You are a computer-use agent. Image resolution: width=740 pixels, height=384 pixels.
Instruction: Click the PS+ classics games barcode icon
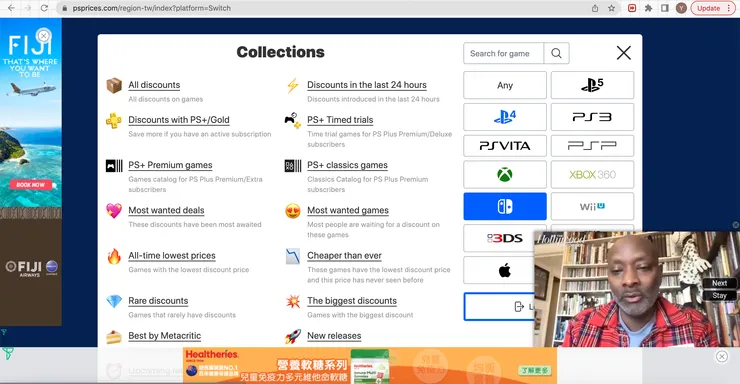point(293,166)
